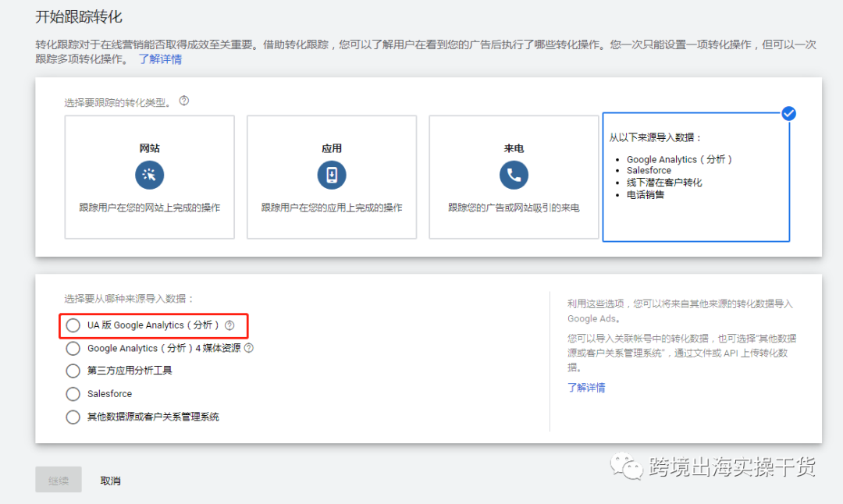Select 其他数据源或客户关系管理系统 option
The width and height of the screenshot is (843, 504).
tap(73, 417)
